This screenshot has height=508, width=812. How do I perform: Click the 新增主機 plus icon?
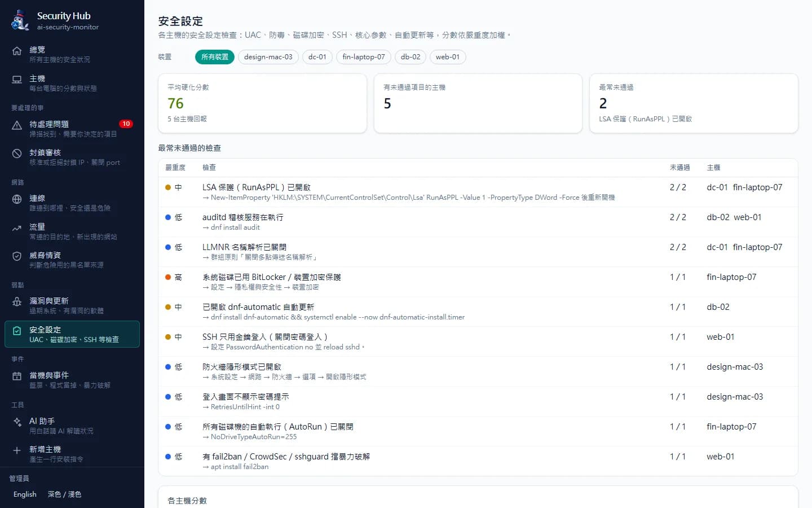pyautogui.click(x=17, y=450)
